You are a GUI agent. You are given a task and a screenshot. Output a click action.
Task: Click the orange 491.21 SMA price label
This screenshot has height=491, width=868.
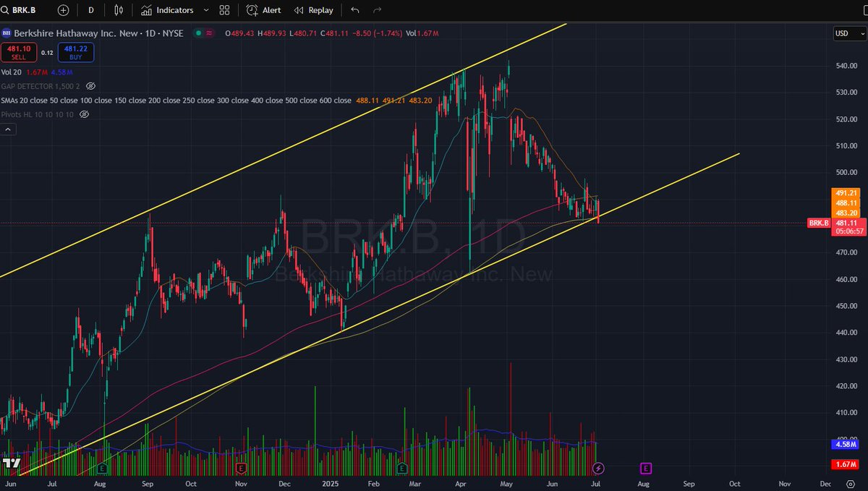pyautogui.click(x=846, y=193)
